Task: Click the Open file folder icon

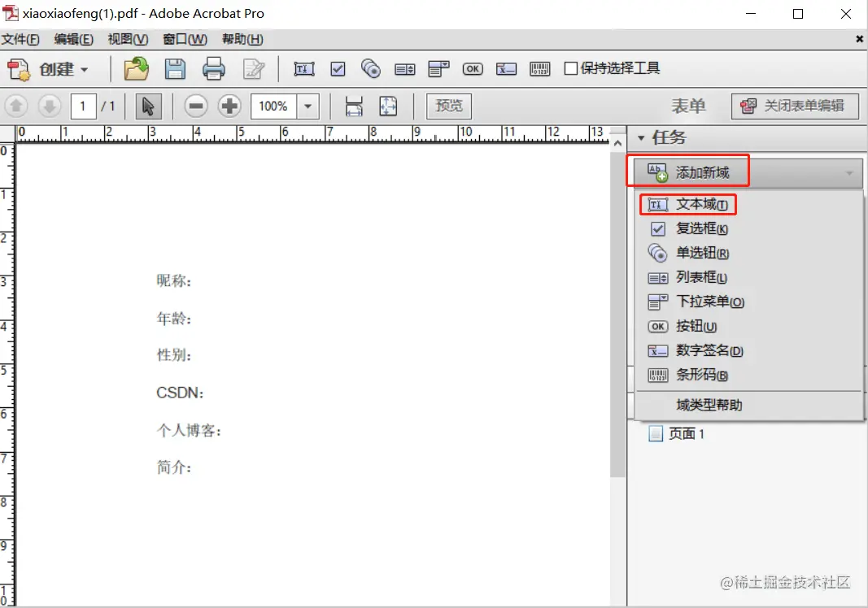Action: pos(136,68)
